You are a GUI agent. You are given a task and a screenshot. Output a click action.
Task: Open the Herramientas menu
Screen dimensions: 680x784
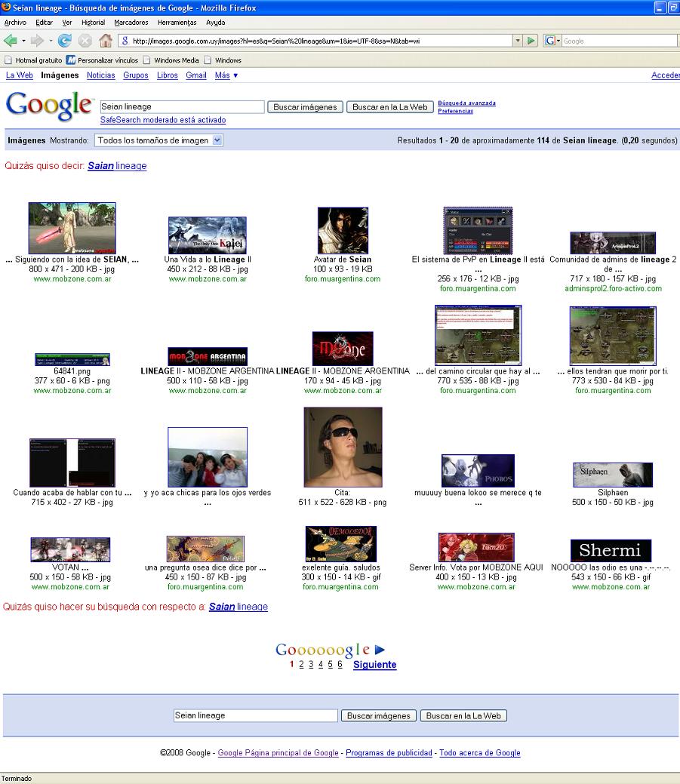tap(177, 23)
